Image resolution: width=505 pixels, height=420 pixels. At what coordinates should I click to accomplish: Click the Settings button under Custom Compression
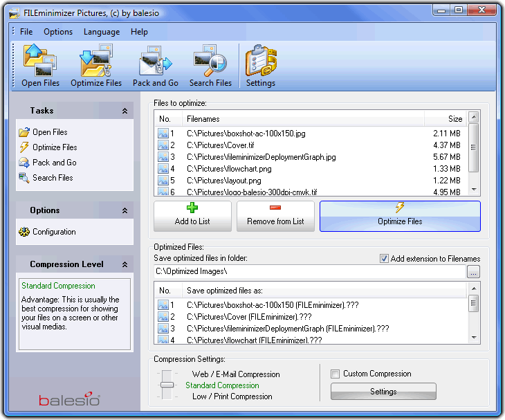(383, 392)
